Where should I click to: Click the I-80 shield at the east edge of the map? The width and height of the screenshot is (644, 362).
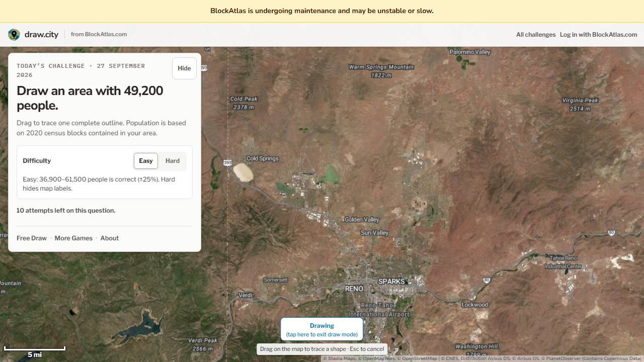click(611, 232)
